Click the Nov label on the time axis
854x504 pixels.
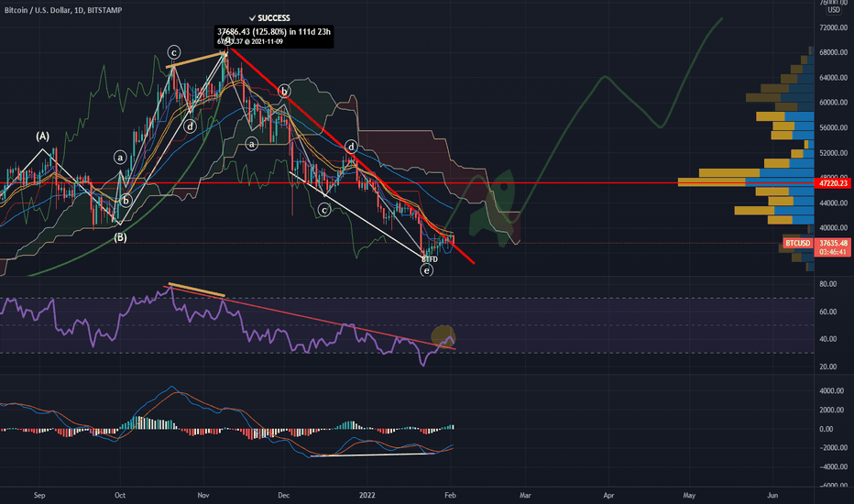(x=203, y=495)
